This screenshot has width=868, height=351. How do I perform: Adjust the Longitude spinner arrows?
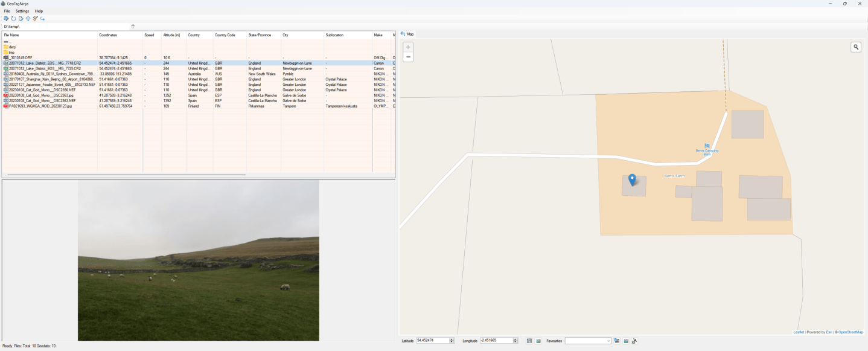pos(515,341)
